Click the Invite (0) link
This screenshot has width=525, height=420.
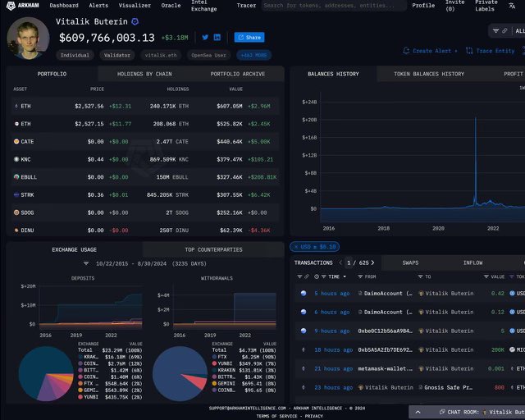tap(454, 6)
